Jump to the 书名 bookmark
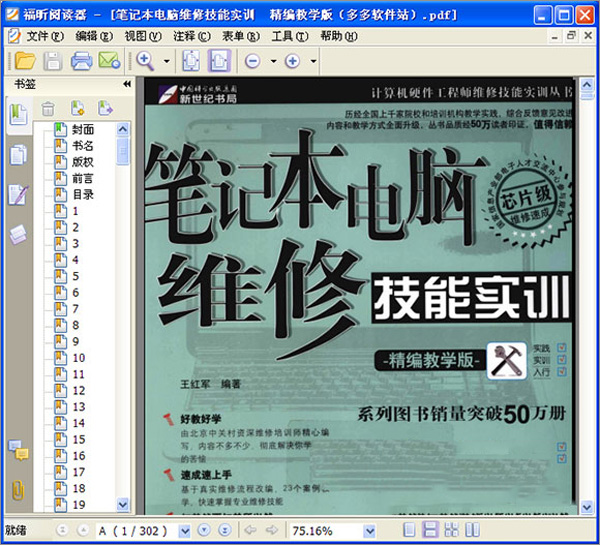 coord(83,146)
